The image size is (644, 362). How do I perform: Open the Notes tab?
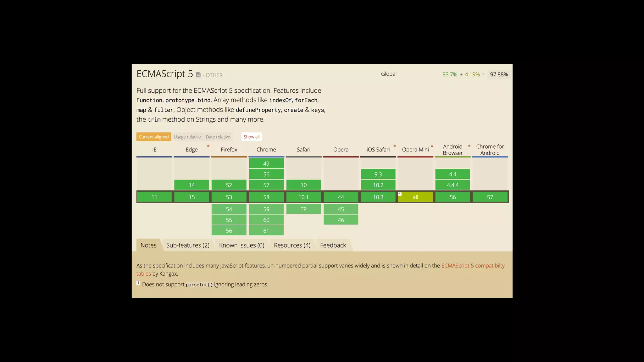point(148,245)
